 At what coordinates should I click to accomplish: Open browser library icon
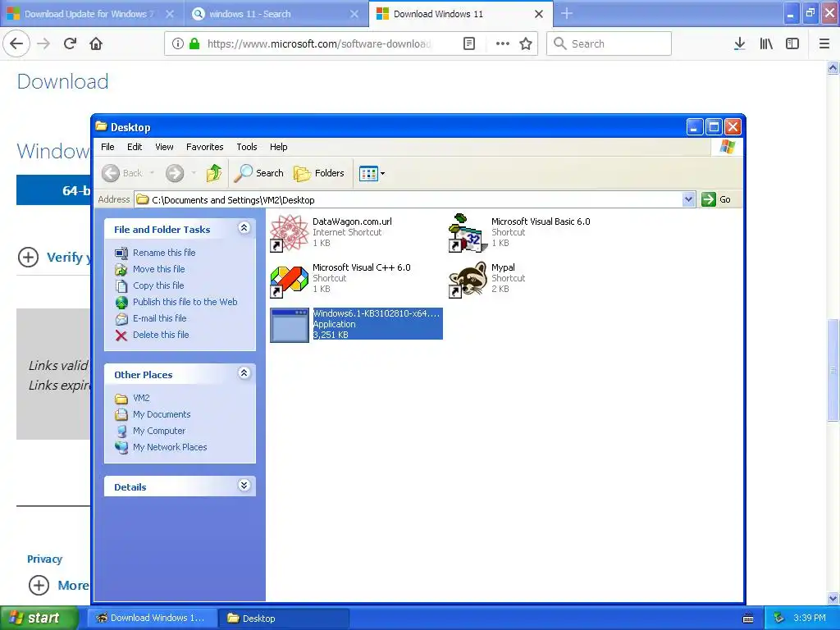point(766,43)
